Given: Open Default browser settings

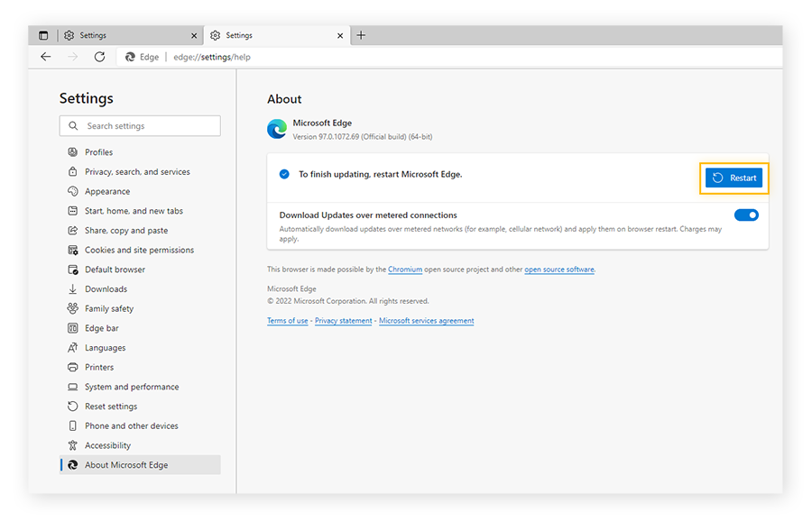Looking at the screenshot, I should [x=140, y=270].
